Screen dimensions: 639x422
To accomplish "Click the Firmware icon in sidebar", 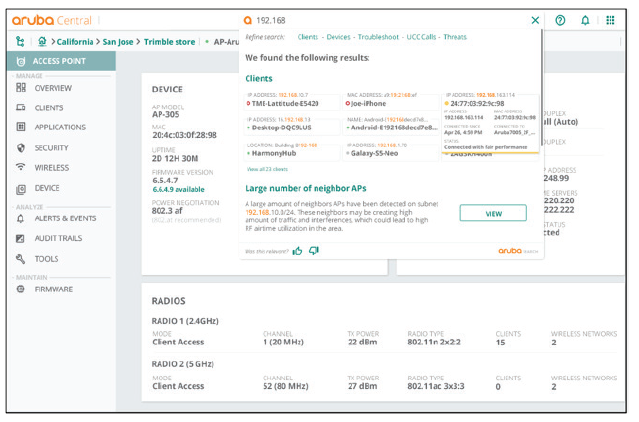I will point(20,289).
